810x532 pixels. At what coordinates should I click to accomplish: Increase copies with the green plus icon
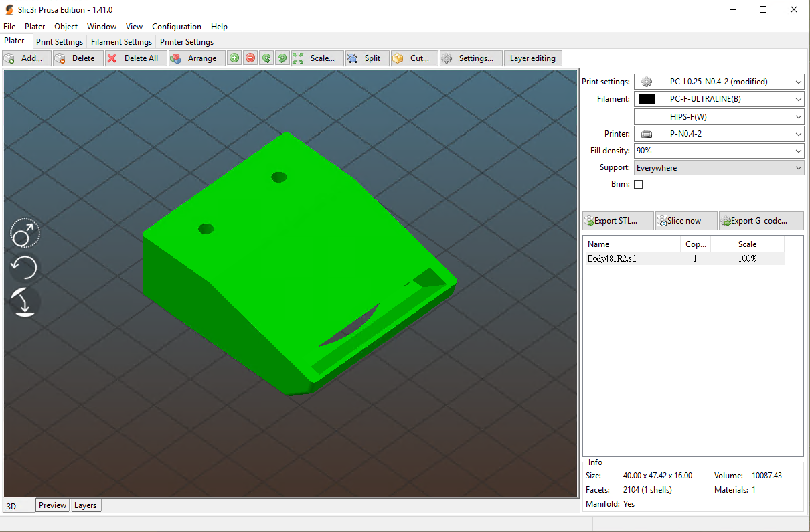pyautogui.click(x=234, y=58)
